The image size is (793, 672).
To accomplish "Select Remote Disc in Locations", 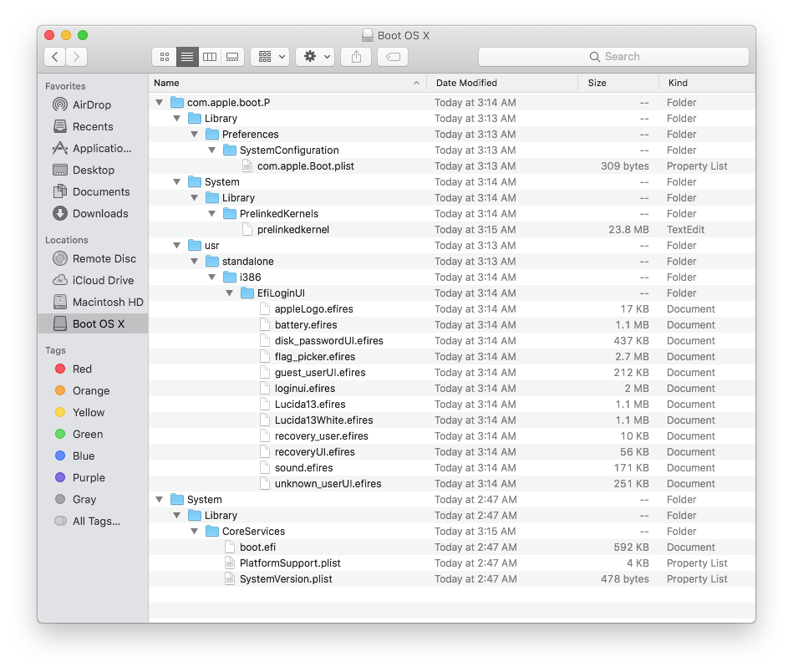I will click(93, 258).
